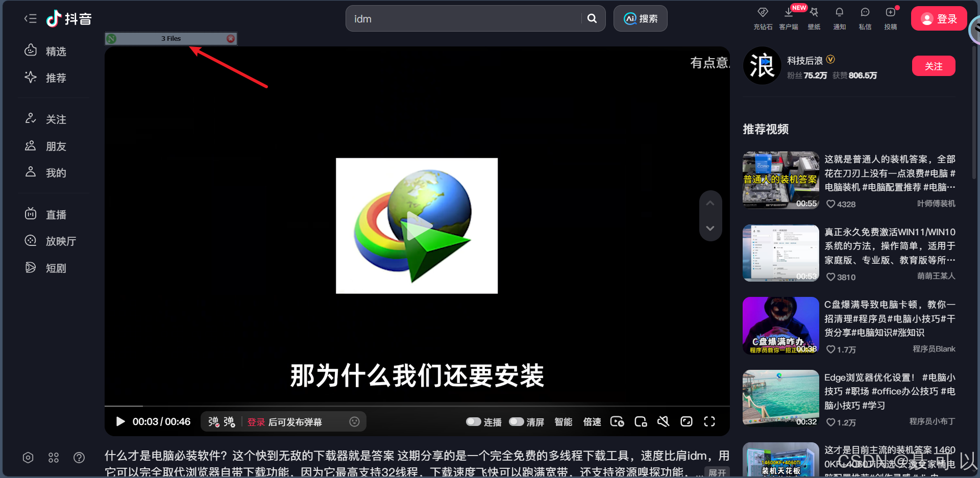Open the notifications bell
This screenshot has width=980, height=478.
840,18
